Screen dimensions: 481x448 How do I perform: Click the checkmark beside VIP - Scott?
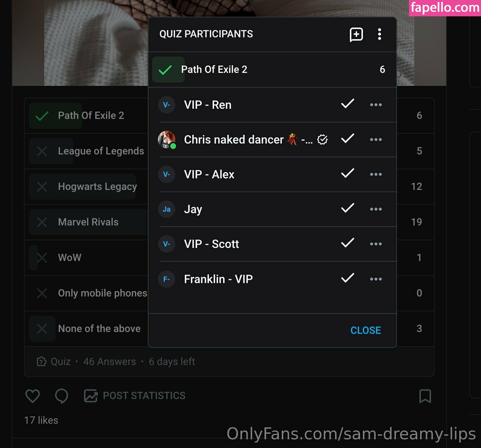[x=347, y=243]
